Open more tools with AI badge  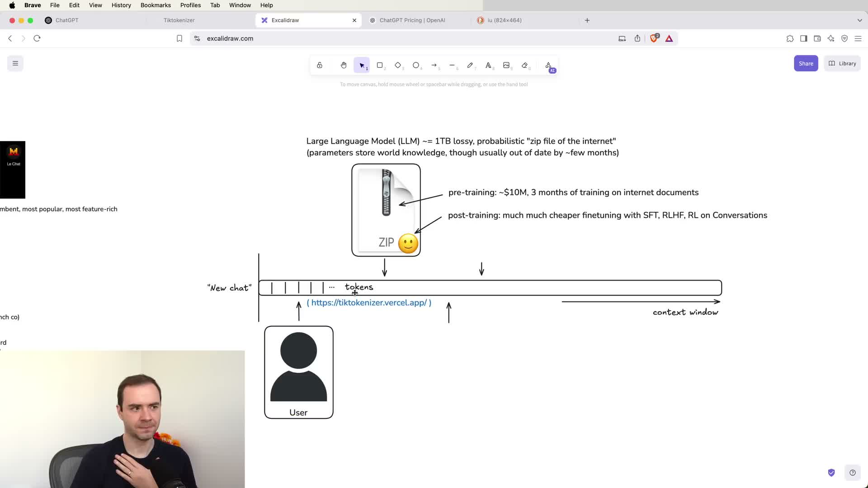pyautogui.click(x=548, y=66)
